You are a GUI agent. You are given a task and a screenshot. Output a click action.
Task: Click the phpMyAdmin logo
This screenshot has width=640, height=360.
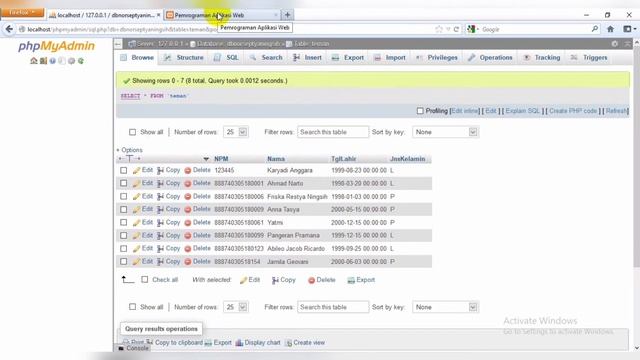[x=56, y=46]
